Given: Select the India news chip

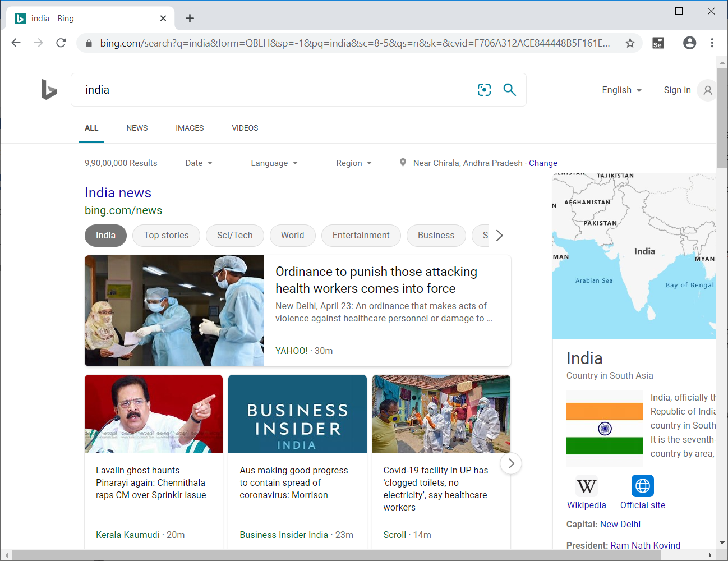Looking at the screenshot, I should pos(105,236).
